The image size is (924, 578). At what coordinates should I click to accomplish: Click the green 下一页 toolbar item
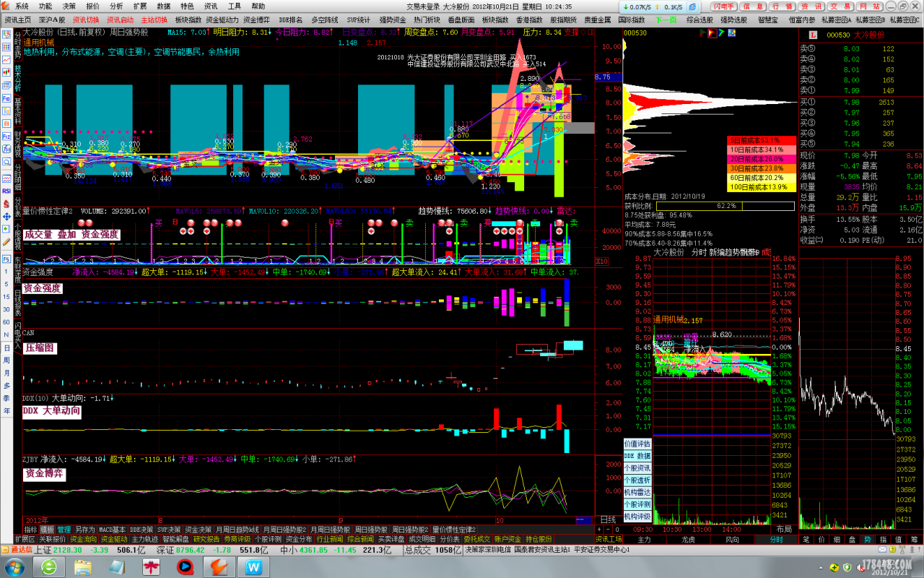pyautogui.click(x=667, y=20)
